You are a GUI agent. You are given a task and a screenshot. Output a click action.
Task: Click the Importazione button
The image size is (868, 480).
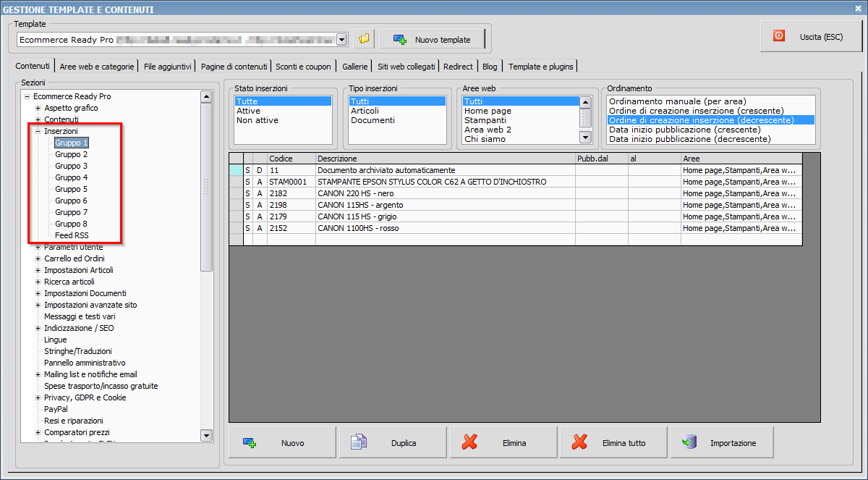pyautogui.click(x=723, y=443)
